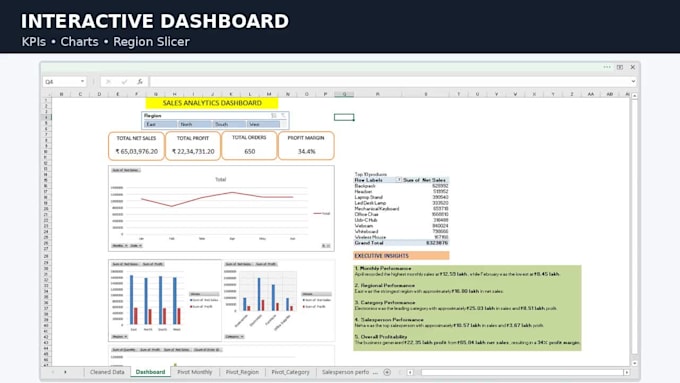This screenshot has width=680, height=383.
Task: Open the three-dots options in title bar
Action: click(x=607, y=67)
